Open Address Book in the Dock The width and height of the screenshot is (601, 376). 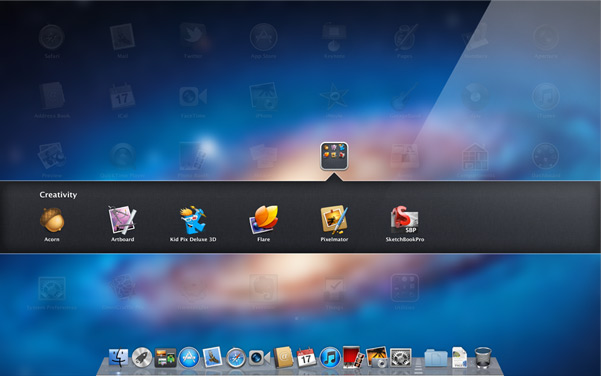(283, 357)
